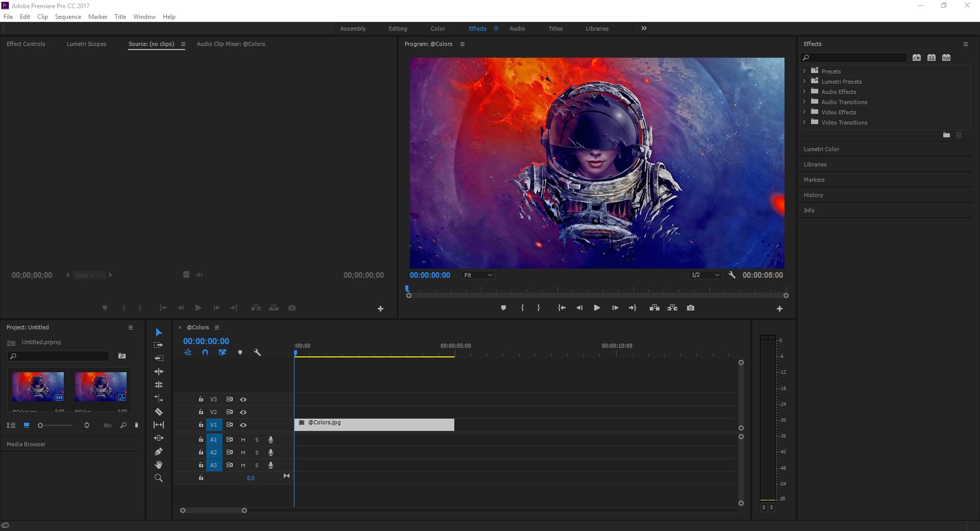Expand Audio Effects folder
The width and height of the screenshot is (980, 531).
pyautogui.click(x=804, y=91)
